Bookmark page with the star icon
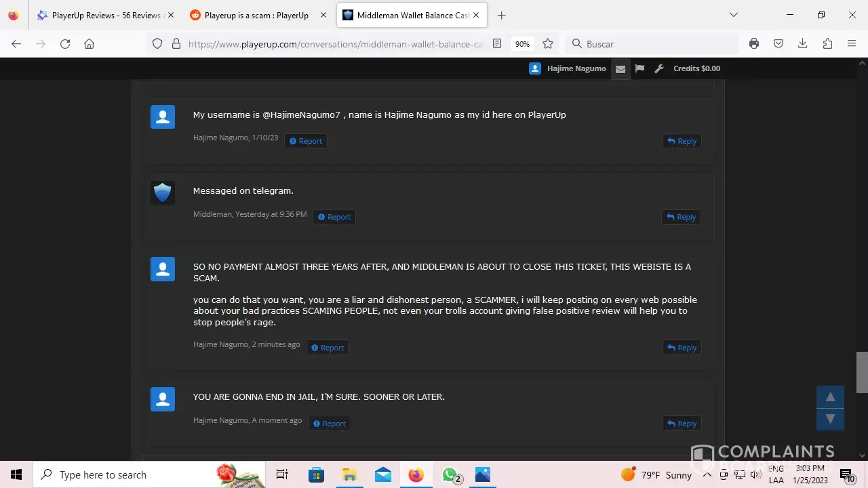The image size is (868, 488). pyautogui.click(x=548, y=43)
